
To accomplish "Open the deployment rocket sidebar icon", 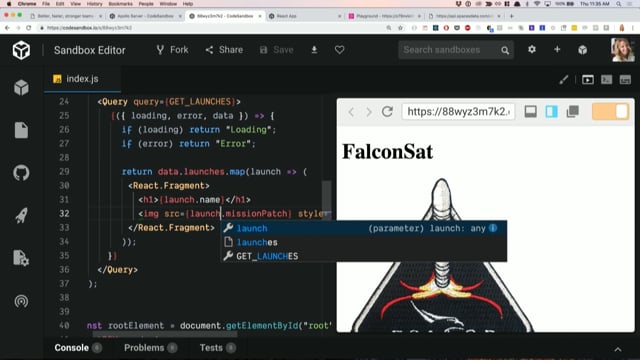I will pyautogui.click(x=21, y=215).
